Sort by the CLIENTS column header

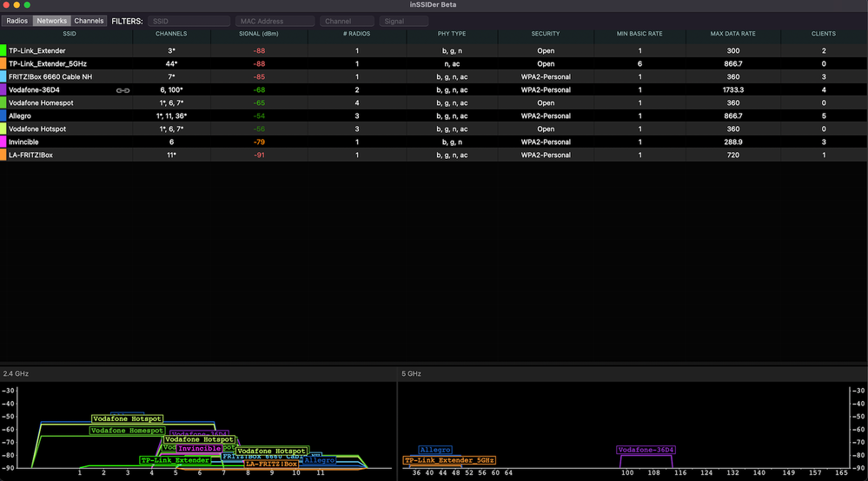click(x=823, y=34)
